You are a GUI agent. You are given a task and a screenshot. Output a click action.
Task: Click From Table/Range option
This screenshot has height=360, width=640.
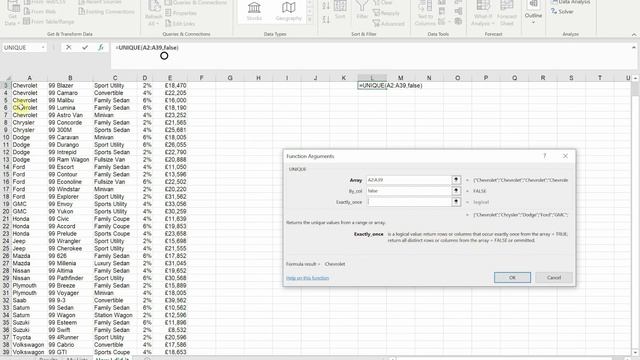click(49, 21)
